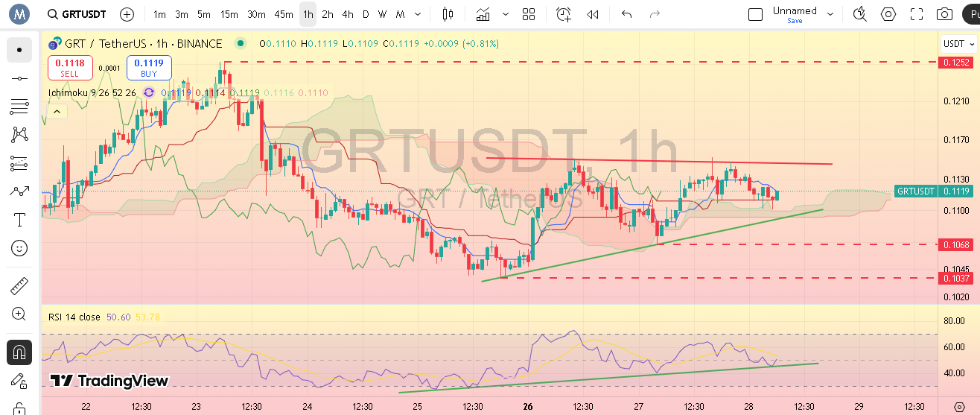Open forecasting and measurement tools
980x415 pixels.
pos(19,163)
